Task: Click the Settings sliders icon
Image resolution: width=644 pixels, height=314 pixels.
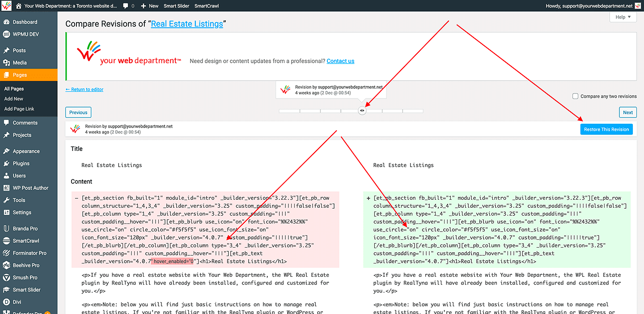Action: pos(6,212)
